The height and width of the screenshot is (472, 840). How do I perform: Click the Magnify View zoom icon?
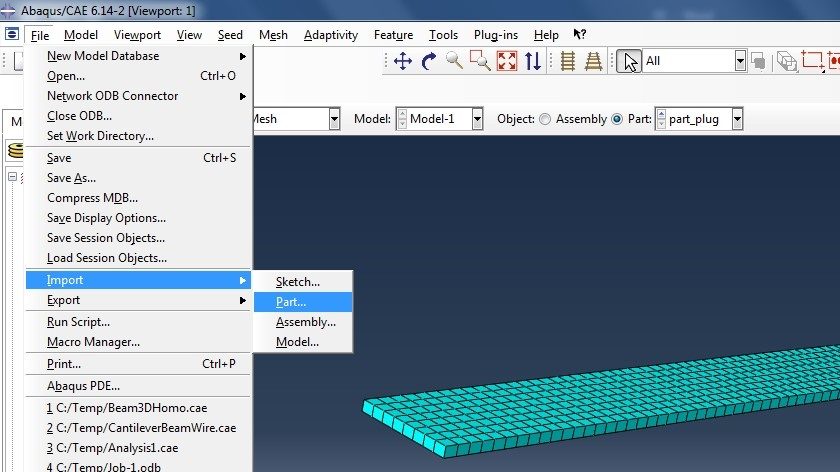455,61
